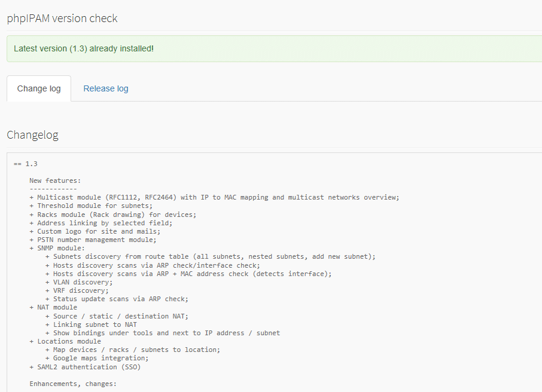Click the 'Linking subnet to NAT' line
Screen dimensions: 542x392
click(92, 324)
